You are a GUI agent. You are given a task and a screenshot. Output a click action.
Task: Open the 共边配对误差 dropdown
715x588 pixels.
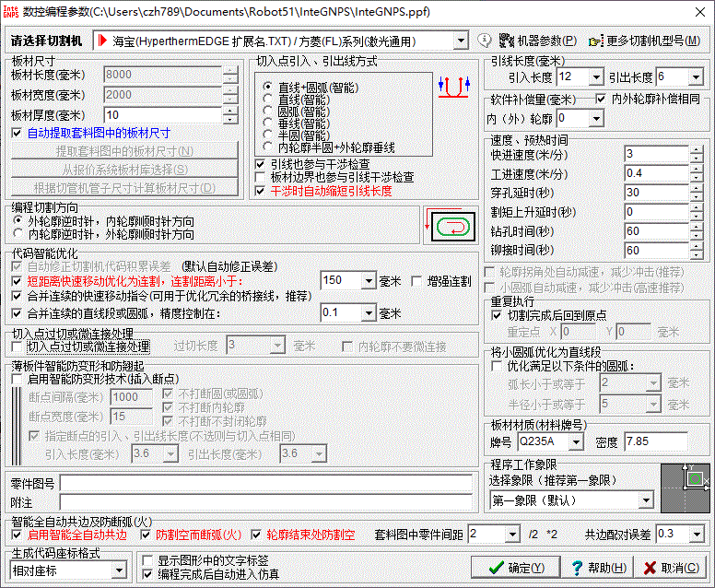tap(697, 535)
